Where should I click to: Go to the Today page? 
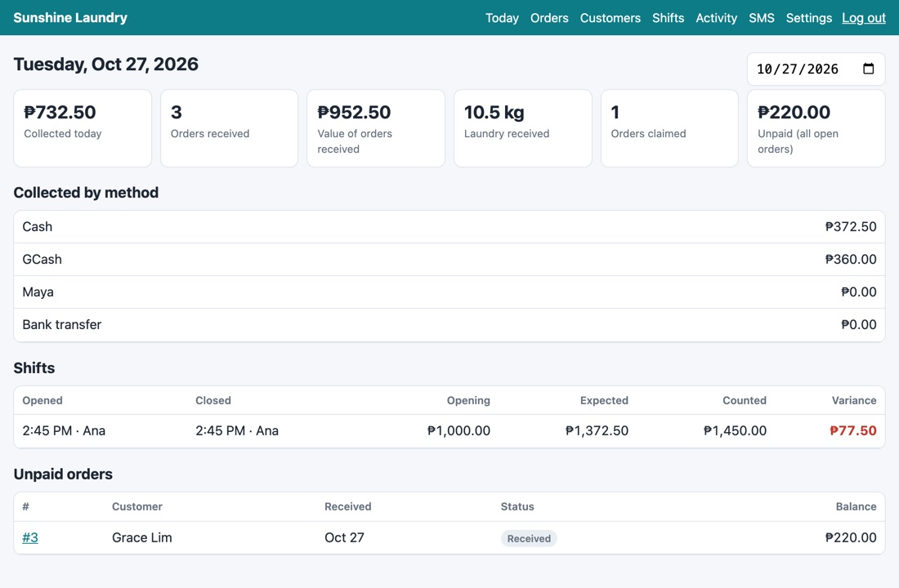(x=502, y=18)
